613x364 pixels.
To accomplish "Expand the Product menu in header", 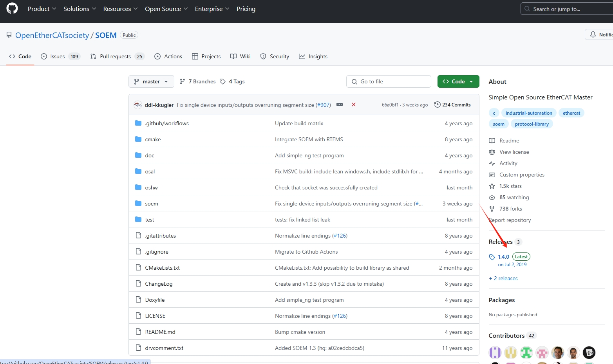I will coord(42,9).
